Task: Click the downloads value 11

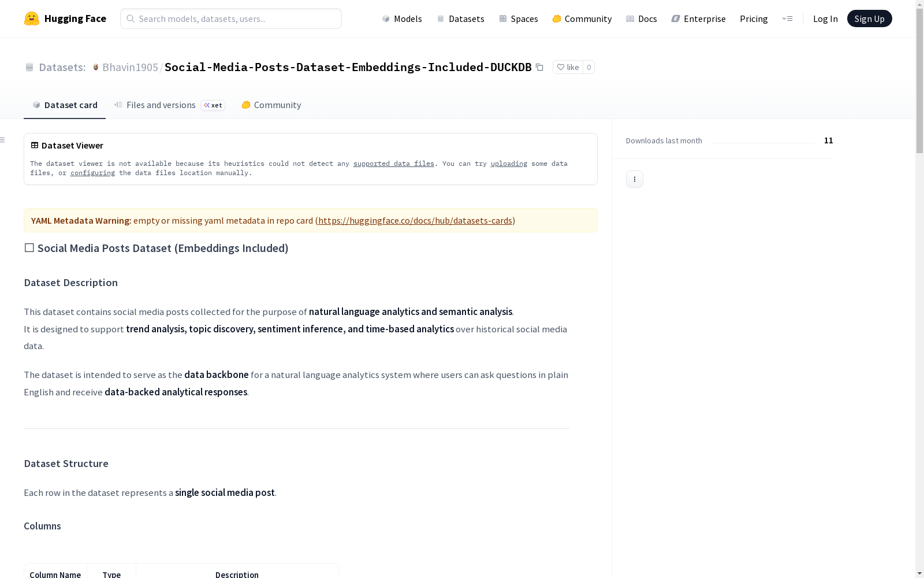Action: [x=828, y=140]
